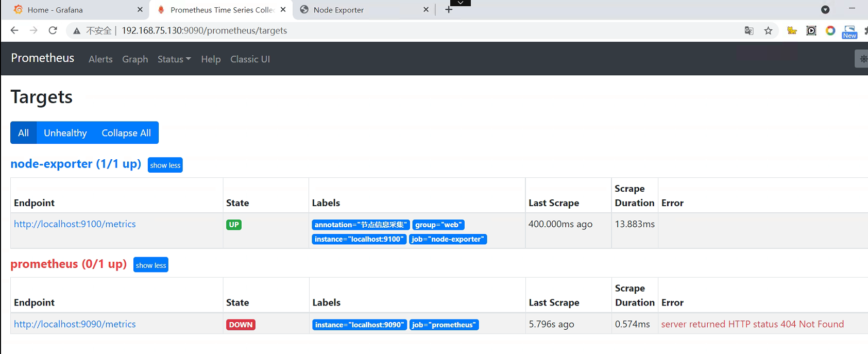Open a new browser tab
The height and width of the screenshot is (354, 868).
click(x=449, y=10)
